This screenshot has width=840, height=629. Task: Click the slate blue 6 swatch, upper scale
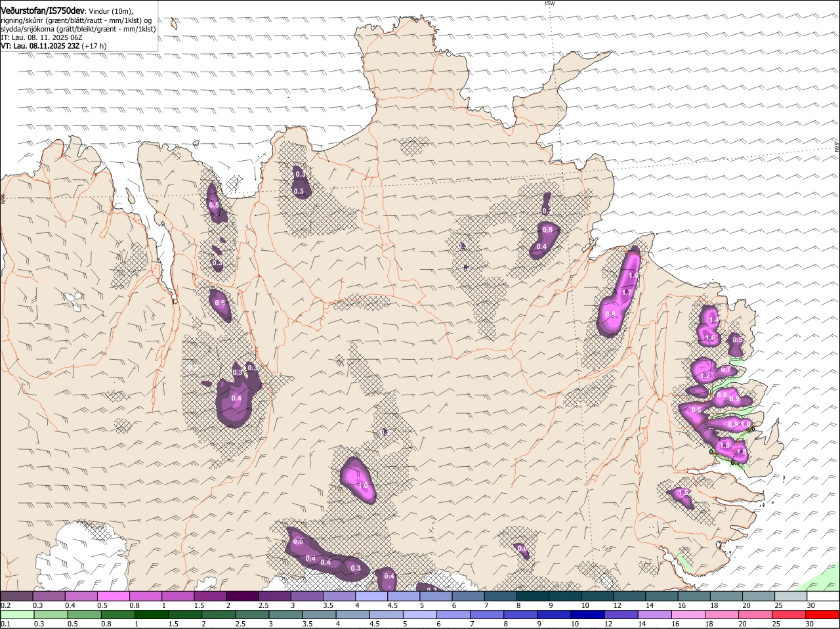click(x=469, y=596)
